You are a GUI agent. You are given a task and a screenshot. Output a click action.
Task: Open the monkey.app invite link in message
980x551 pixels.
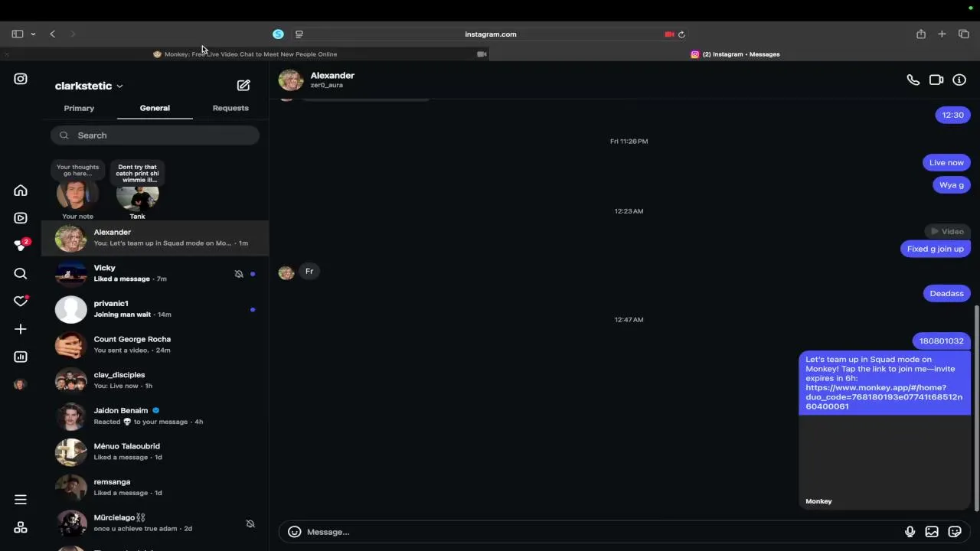pyautogui.click(x=884, y=397)
